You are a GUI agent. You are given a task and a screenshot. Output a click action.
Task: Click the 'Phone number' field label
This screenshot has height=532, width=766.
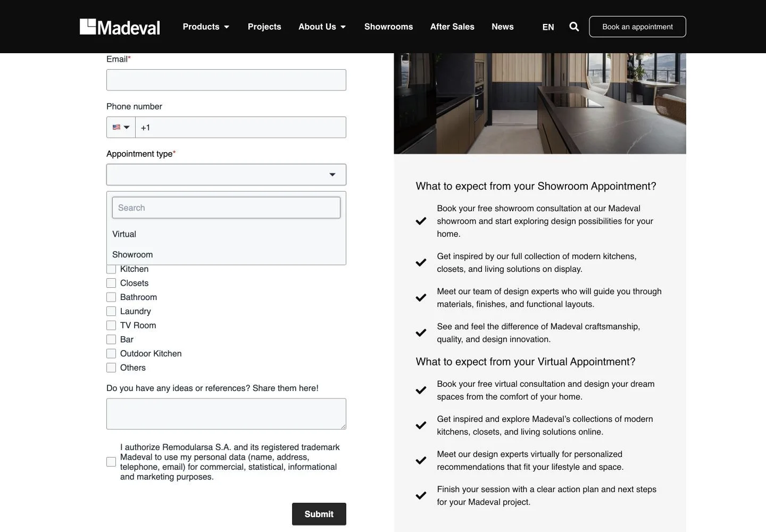coord(134,106)
